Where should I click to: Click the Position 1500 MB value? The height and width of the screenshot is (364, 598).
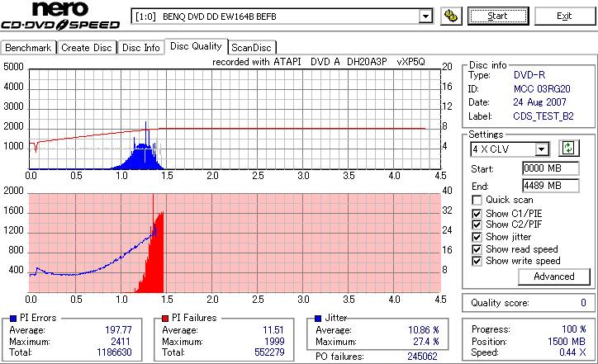[x=567, y=342]
